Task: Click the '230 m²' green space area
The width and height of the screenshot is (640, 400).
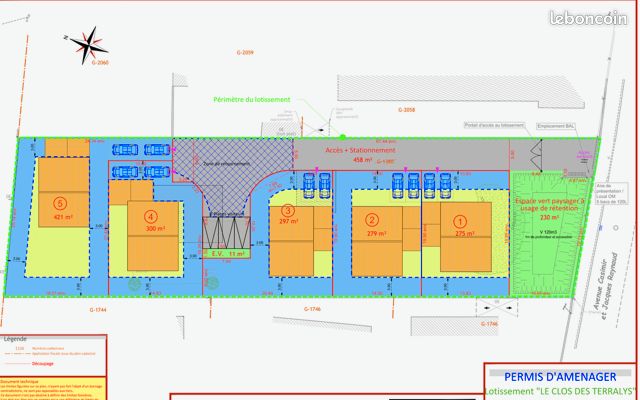Action: tap(549, 218)
